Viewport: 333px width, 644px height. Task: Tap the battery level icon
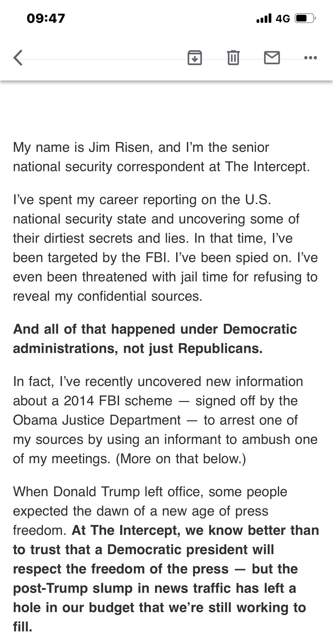click(x=305, y=18)
